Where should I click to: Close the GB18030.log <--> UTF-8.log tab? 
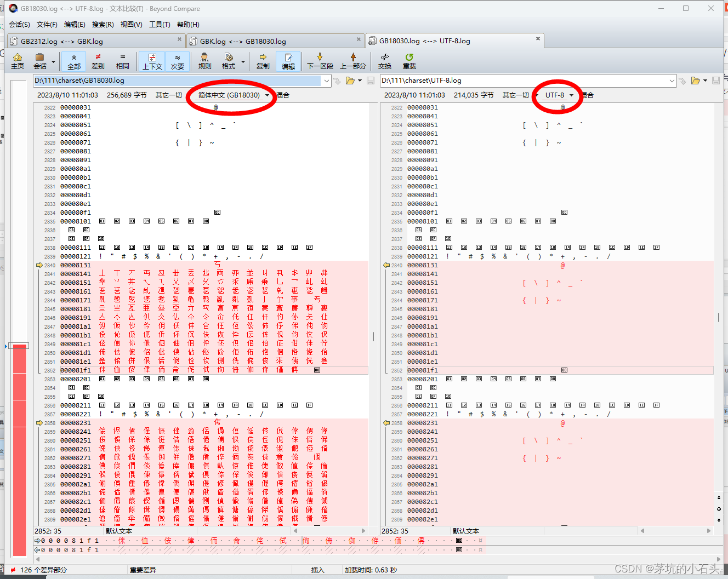click(538, 38)
